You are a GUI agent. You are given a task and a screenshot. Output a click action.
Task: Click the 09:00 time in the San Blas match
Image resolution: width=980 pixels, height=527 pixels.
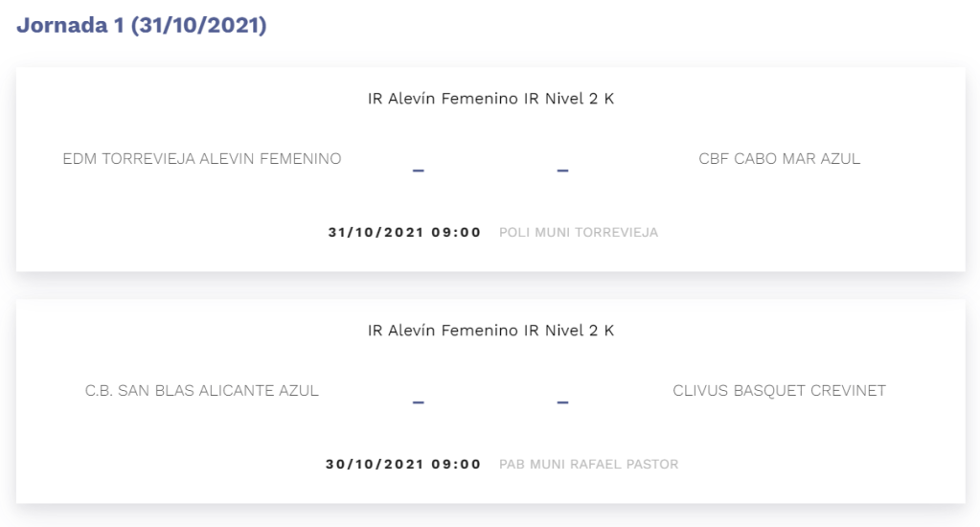[454, 465]
